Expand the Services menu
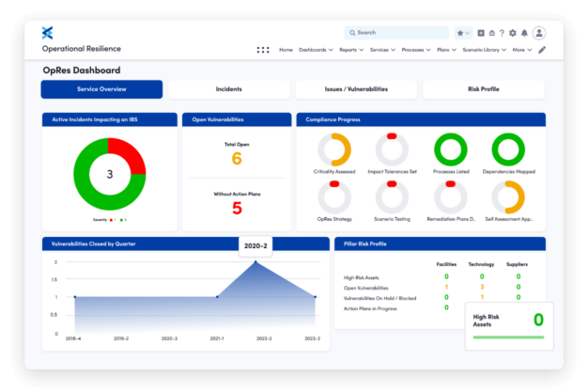Screen dimensions: 588x392 (382, 50)
